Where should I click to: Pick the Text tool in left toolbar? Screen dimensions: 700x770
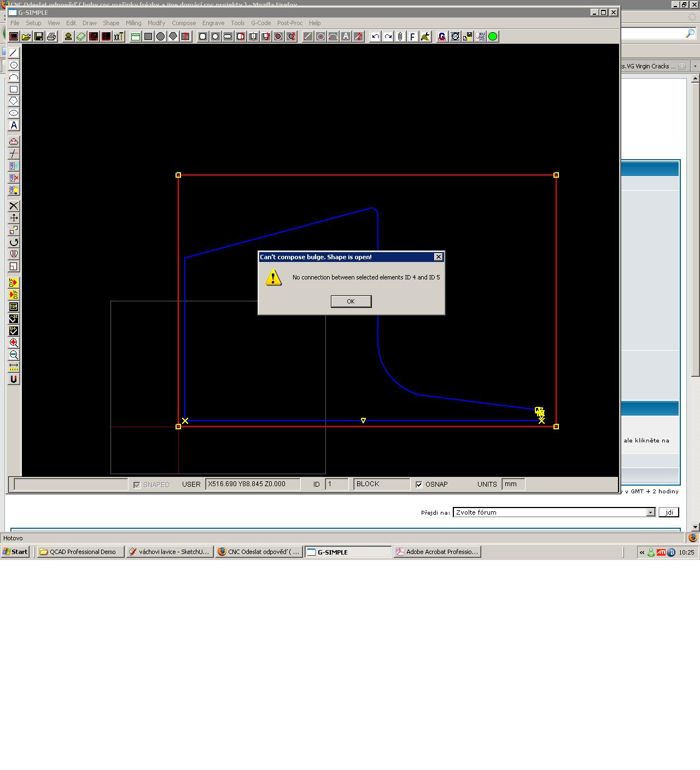pyautogui.click(x=14, y=125)
